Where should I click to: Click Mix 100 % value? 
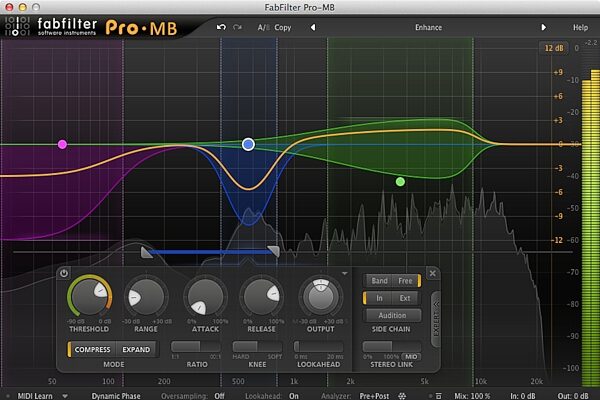point(472,396)
